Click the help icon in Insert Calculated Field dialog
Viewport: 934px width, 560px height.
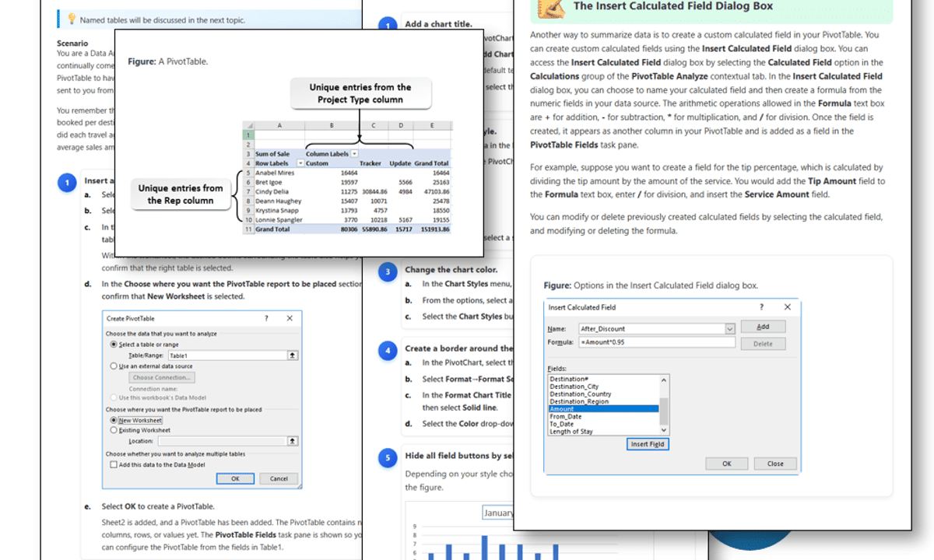pos(761,307)
